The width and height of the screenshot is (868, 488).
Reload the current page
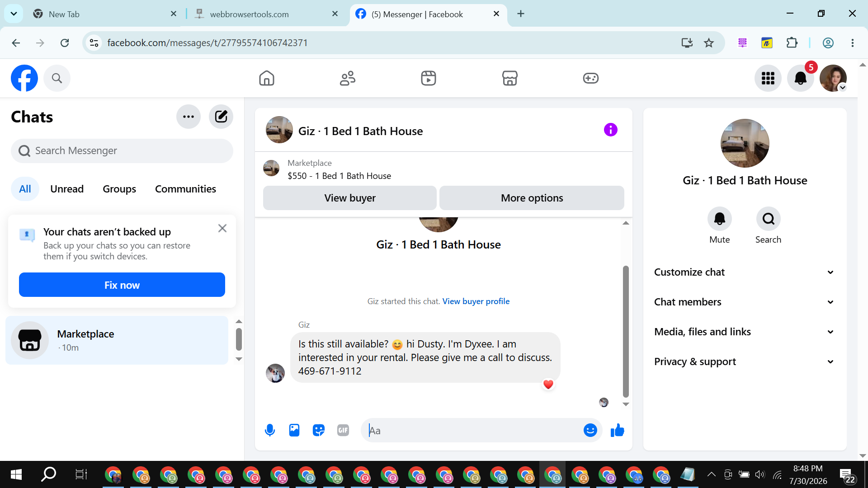tap(65, 43)
